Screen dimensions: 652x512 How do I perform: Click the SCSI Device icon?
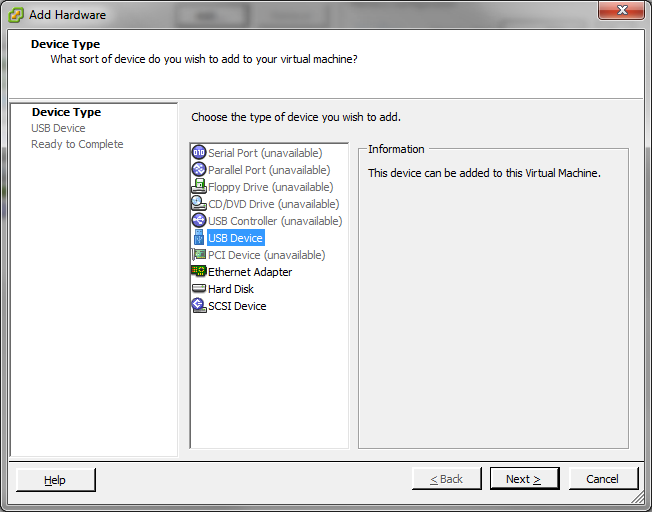(199, 306)
